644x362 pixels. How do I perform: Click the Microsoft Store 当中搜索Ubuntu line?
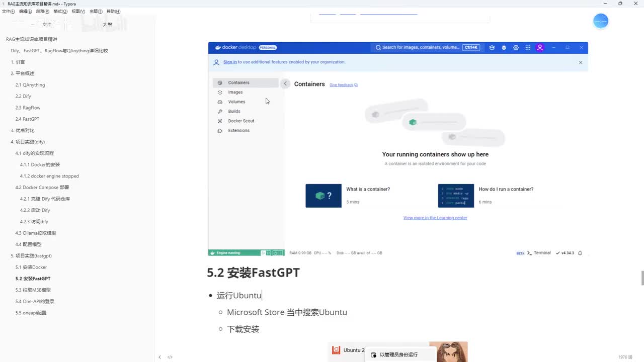(287, 312)
